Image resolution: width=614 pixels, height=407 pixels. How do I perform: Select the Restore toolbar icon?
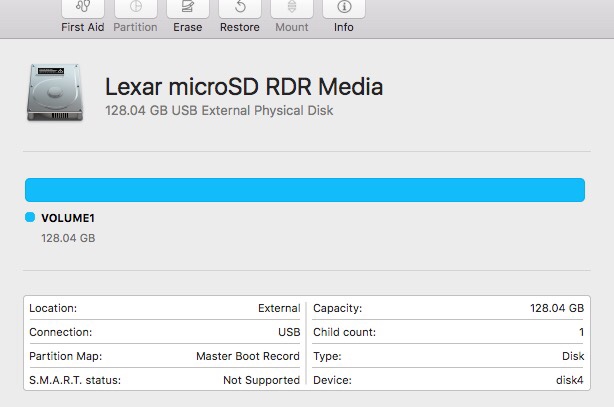[240, 9]
